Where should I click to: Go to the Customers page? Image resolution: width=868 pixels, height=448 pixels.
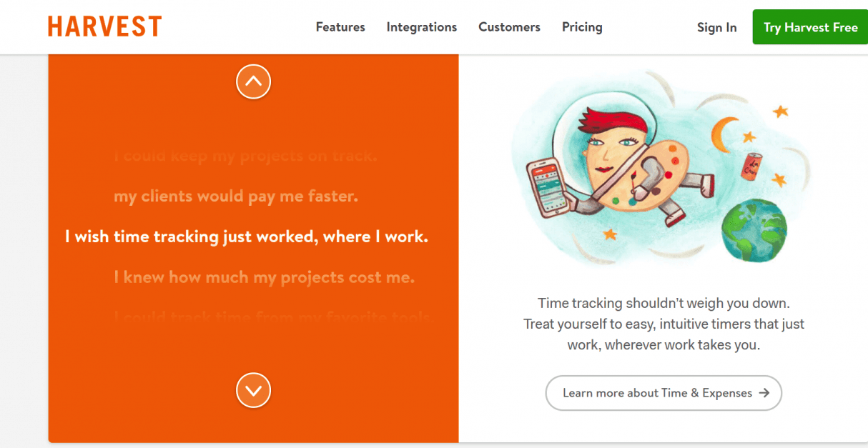509,27
